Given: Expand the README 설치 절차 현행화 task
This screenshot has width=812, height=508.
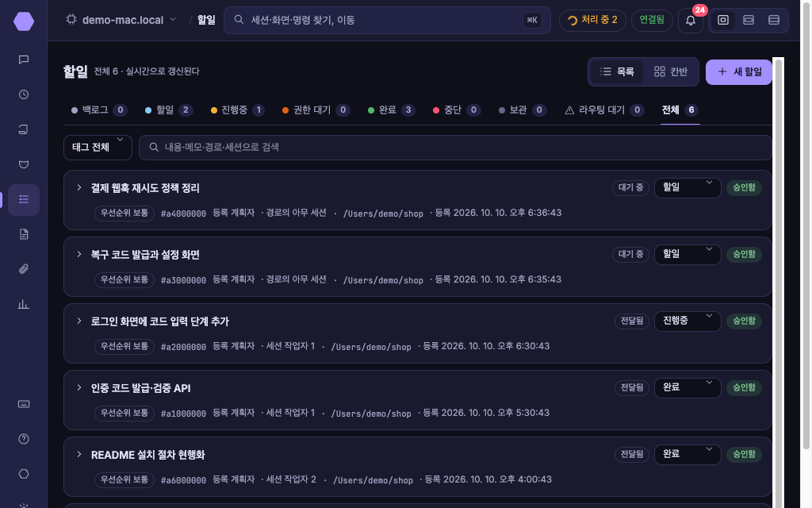Looking at the screenshot, I should point(79,454).
